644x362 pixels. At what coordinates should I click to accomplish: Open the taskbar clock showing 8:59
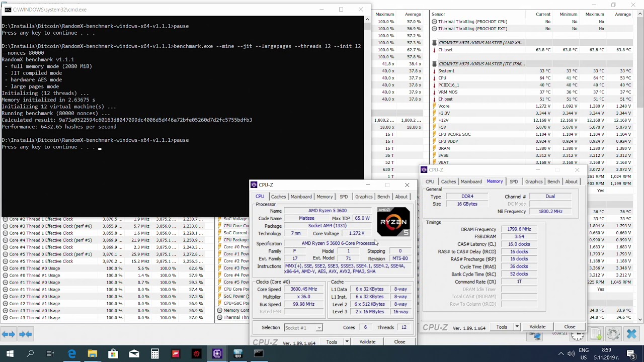click(x=606, y=354)
